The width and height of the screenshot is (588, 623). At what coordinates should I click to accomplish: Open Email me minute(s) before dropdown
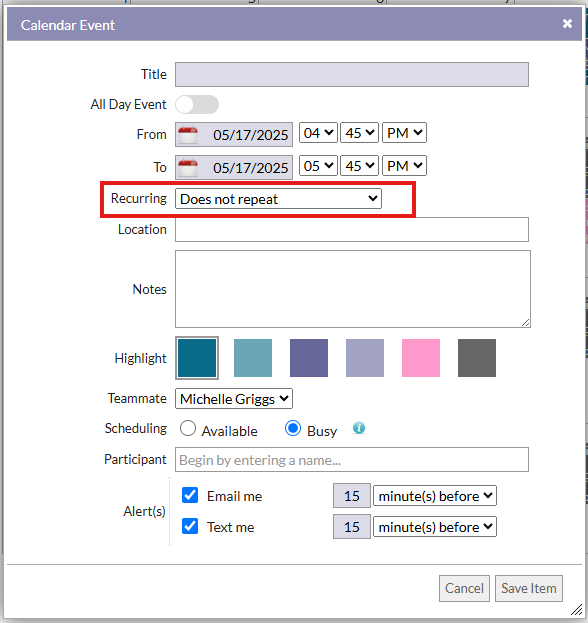coord(435,496)
